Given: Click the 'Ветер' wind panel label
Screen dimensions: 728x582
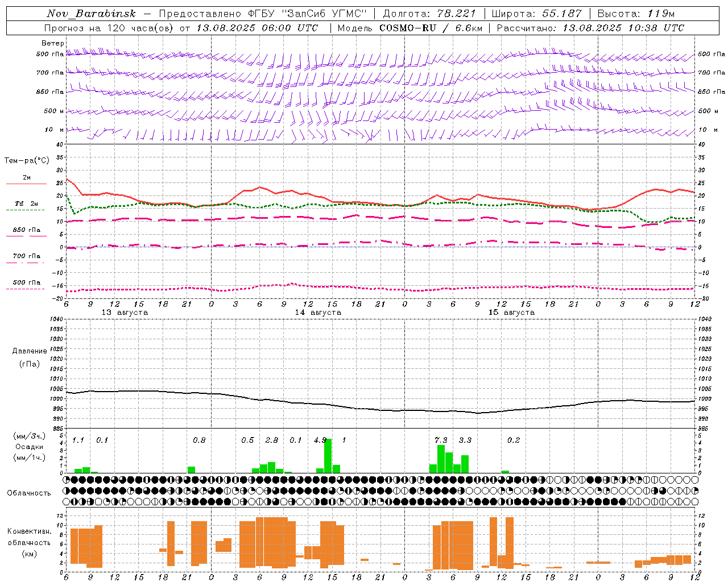Looking at the screenshot, I should 53,43.
